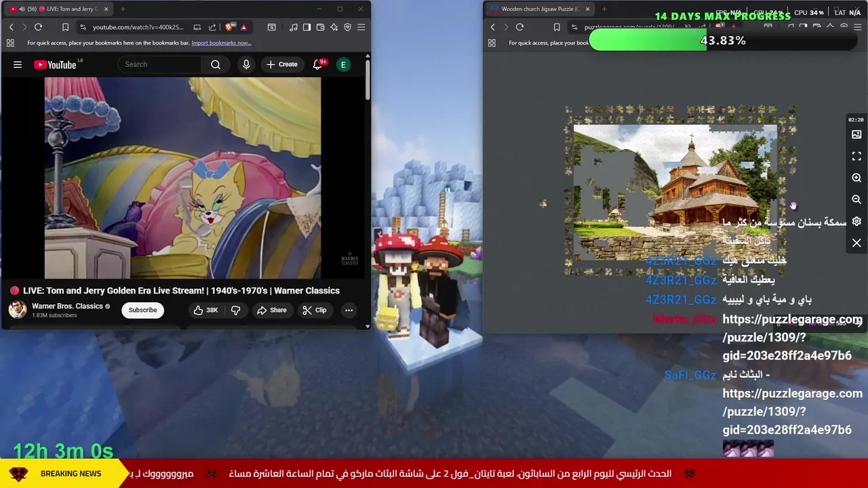Zoom out of the puzzle
868x488 pixels.
[856, 199]
